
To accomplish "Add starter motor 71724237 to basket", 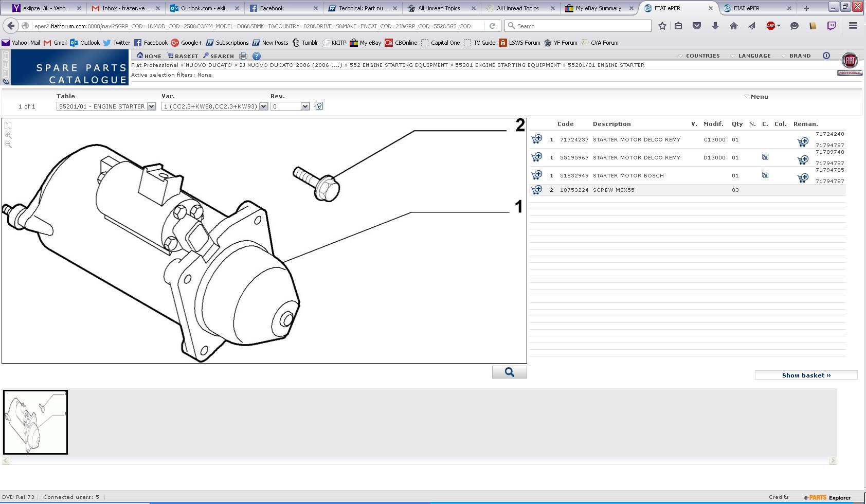I will [x=536, y=139].
